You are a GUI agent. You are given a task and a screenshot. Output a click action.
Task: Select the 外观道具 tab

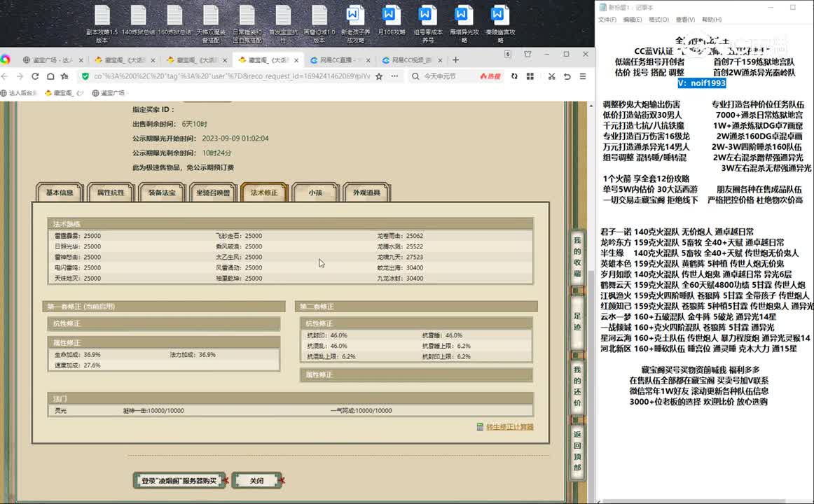click(366, 192)
